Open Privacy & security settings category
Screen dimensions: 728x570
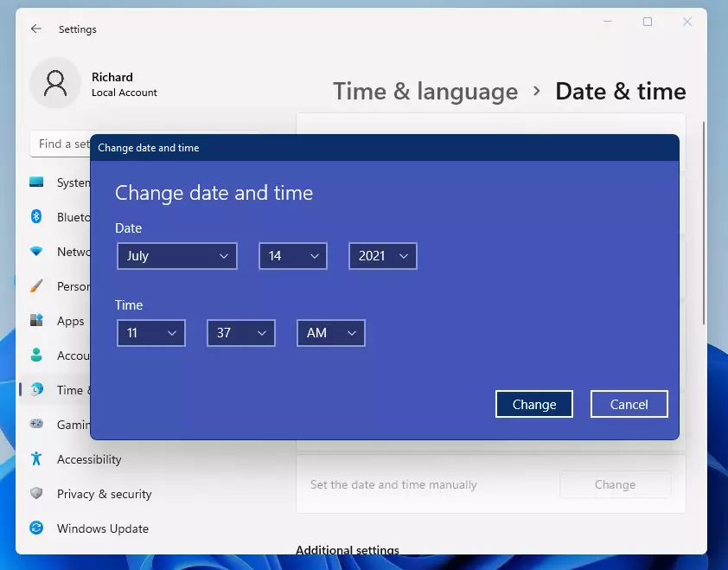104,494
